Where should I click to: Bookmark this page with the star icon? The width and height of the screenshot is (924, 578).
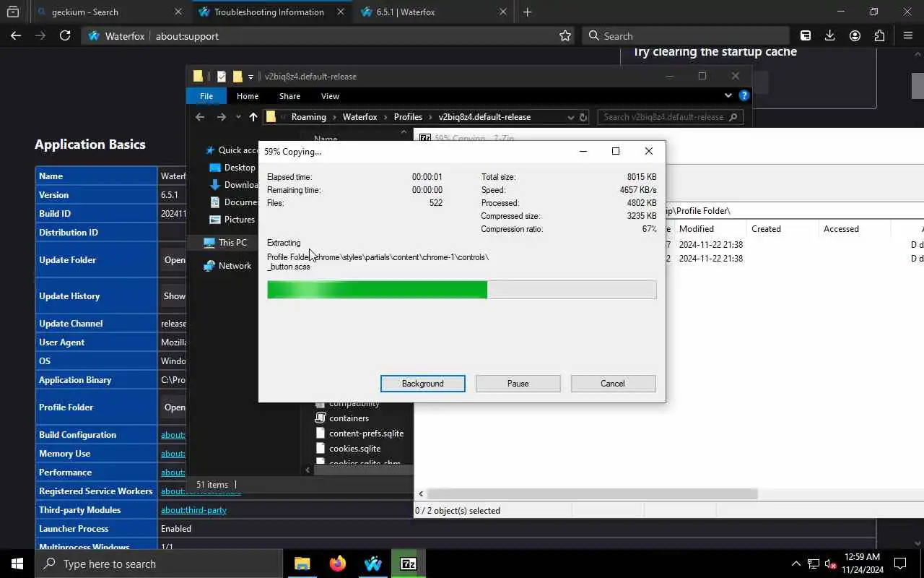[x=565, y=35]
